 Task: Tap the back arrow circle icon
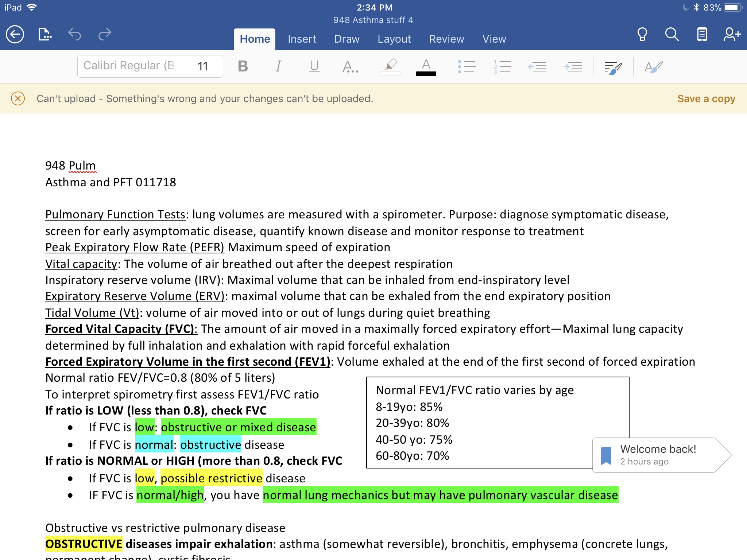(15, 35)
